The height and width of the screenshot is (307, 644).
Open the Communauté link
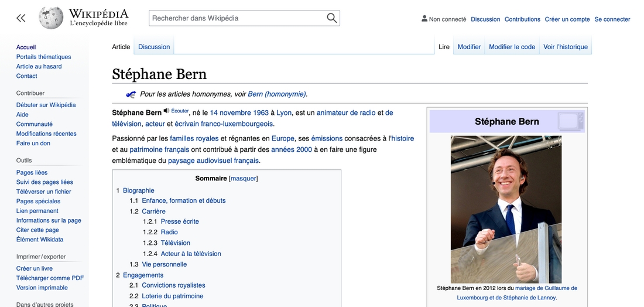coord(35,124)
